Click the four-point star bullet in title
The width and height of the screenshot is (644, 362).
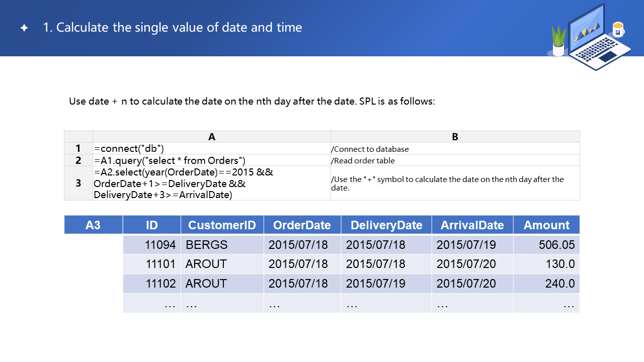[24, 28]
